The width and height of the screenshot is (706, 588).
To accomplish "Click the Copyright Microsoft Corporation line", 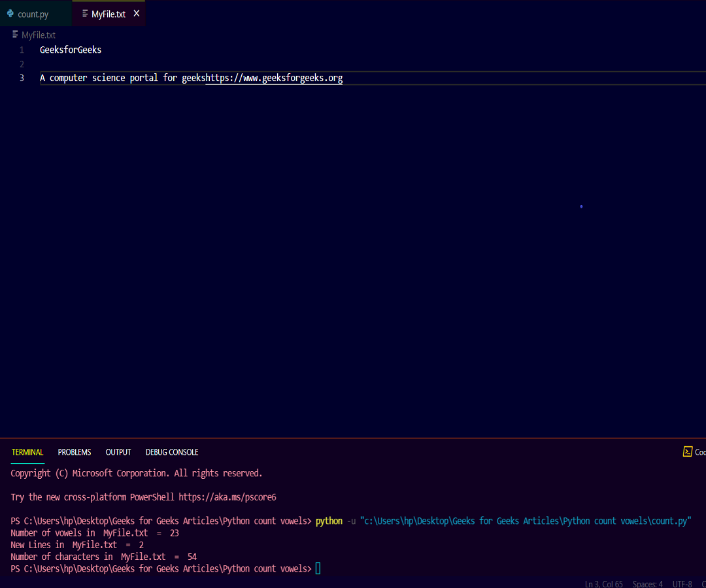I will [137, 473].
